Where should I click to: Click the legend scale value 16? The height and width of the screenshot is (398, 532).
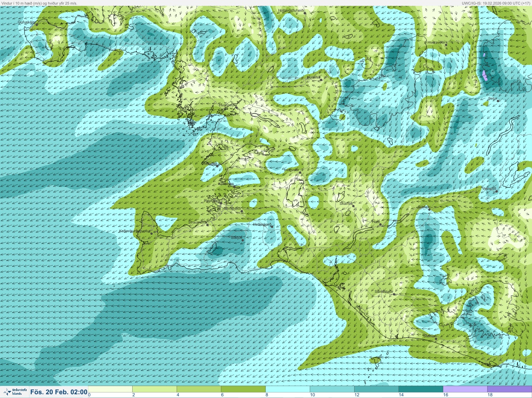click(x=446, y=395)
